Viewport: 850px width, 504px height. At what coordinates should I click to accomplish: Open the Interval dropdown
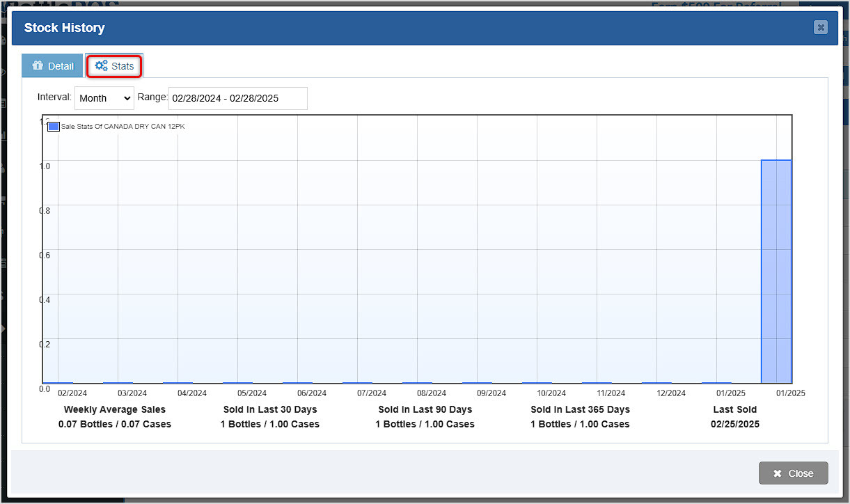(104, 97)
